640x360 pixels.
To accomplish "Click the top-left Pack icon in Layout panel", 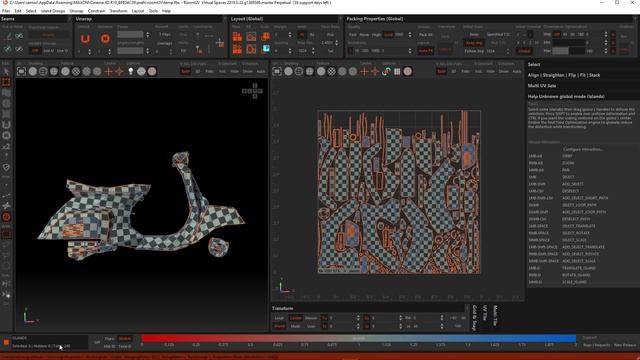I will tap(237, 37).
